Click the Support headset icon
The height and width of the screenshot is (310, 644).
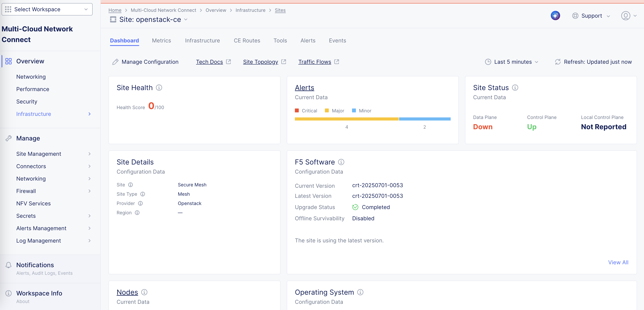click(x=575, y=15)
